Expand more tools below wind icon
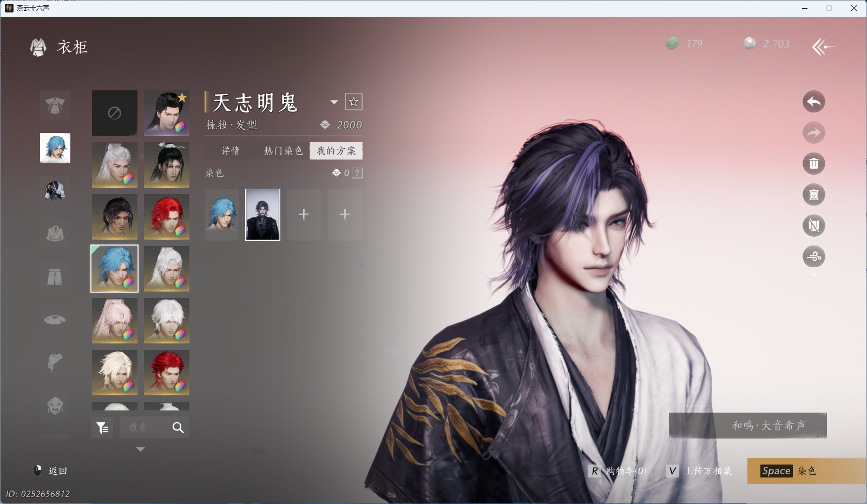Viewport: 867px width, 504px height. click(x=813, y=275)
